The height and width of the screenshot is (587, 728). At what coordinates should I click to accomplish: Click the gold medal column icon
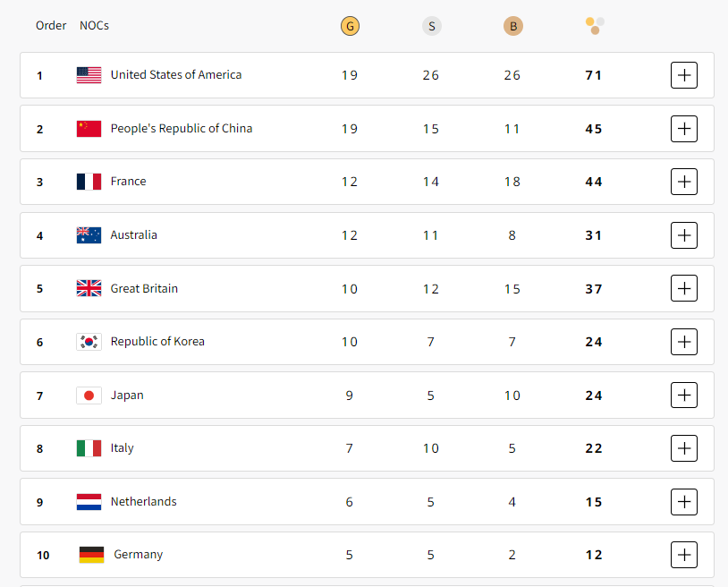click(350, 26)
